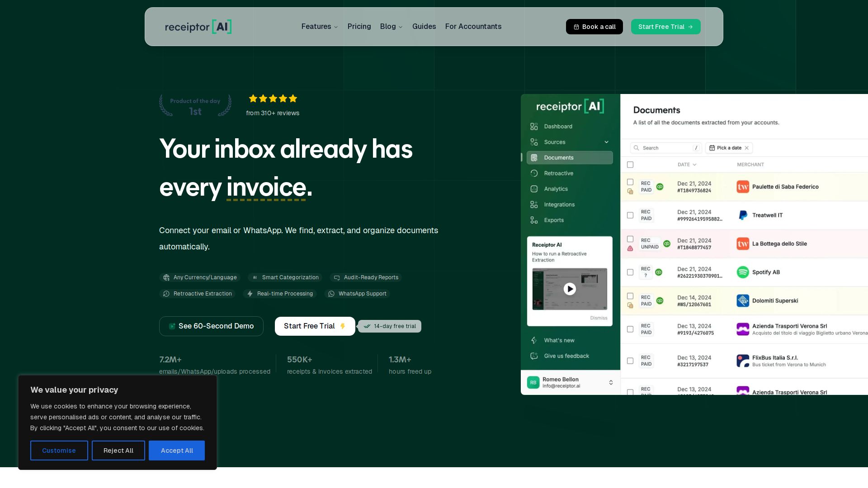The width and height of the screenshot is (868, 488).
Task: Click the Pick a date calendar icon
Action: 713,148
